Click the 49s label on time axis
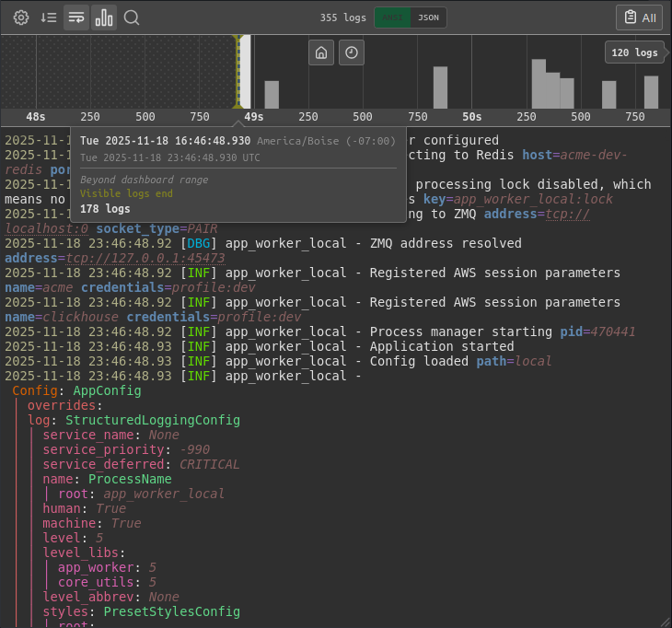This screenshot has width=672, height=628. pyautogui.click(x=253, y=117)
